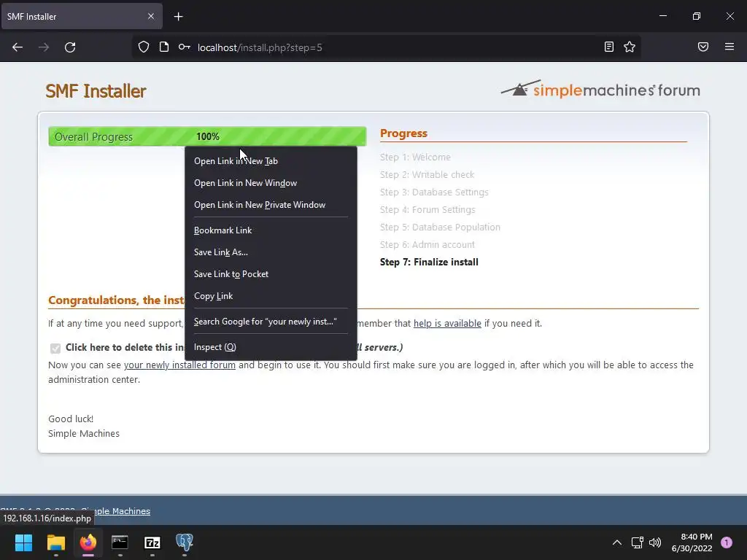The width and height of the screenshot is (747, 560).
Task: Select Copy Link in context menu
Action: click(x=271, y=296)
